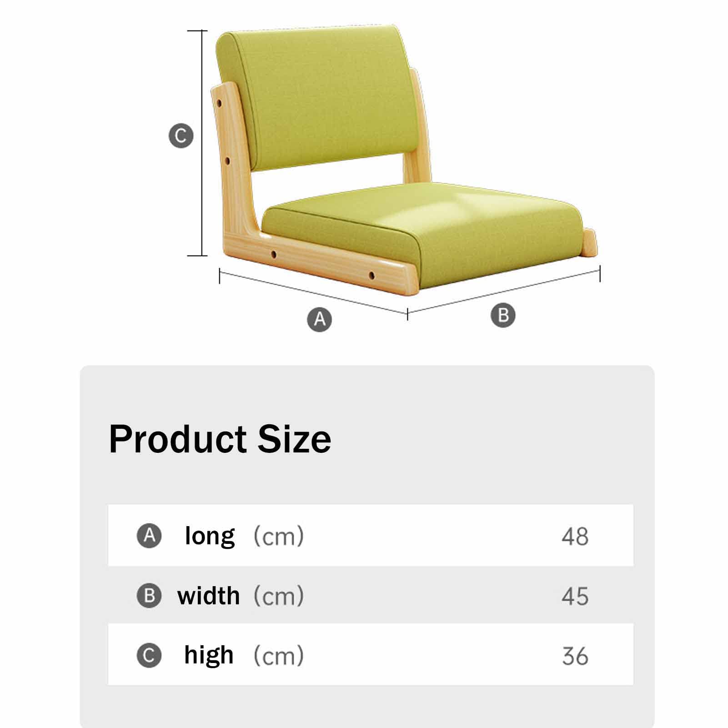Select the B icon in the width row
Viewport: 728px width, 728px height.
click(149, 596)
